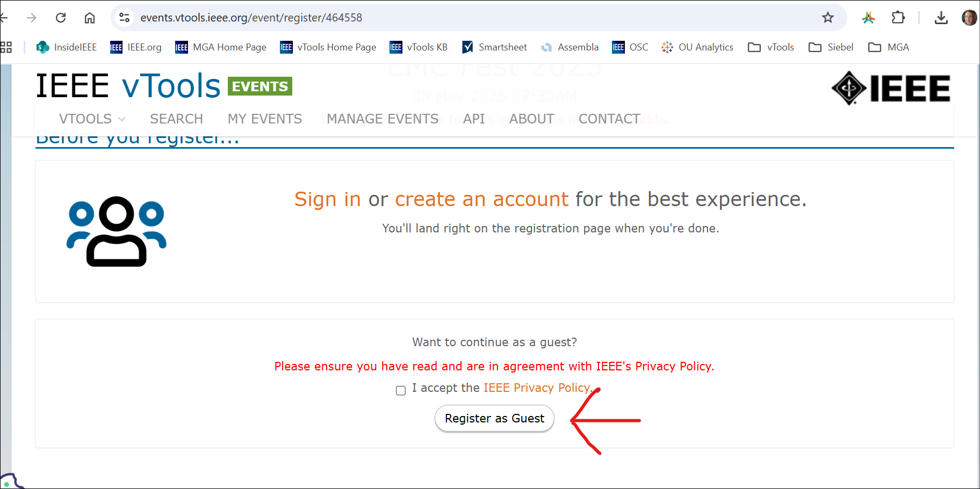
Task: Open the SEARCH menu item
Action: (x=176, y=119)
